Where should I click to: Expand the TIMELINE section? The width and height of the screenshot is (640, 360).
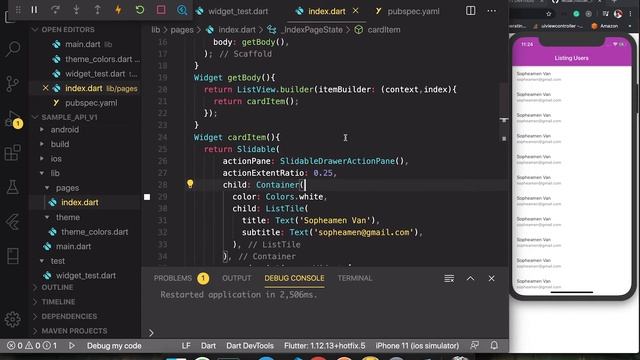58,302
